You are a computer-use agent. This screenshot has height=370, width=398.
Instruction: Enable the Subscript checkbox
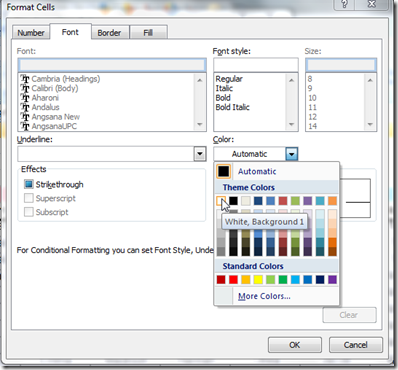[x=29, y=212]
